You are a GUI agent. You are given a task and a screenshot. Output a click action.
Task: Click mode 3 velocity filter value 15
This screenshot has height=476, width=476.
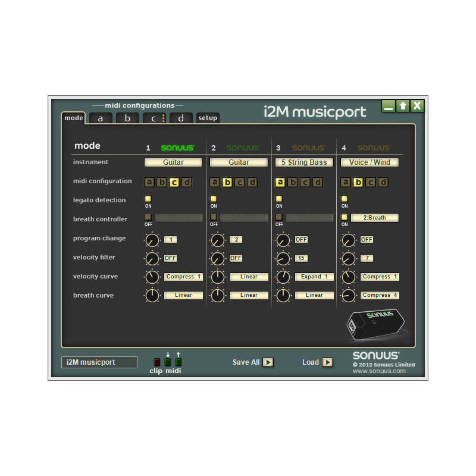pos(302,258)
